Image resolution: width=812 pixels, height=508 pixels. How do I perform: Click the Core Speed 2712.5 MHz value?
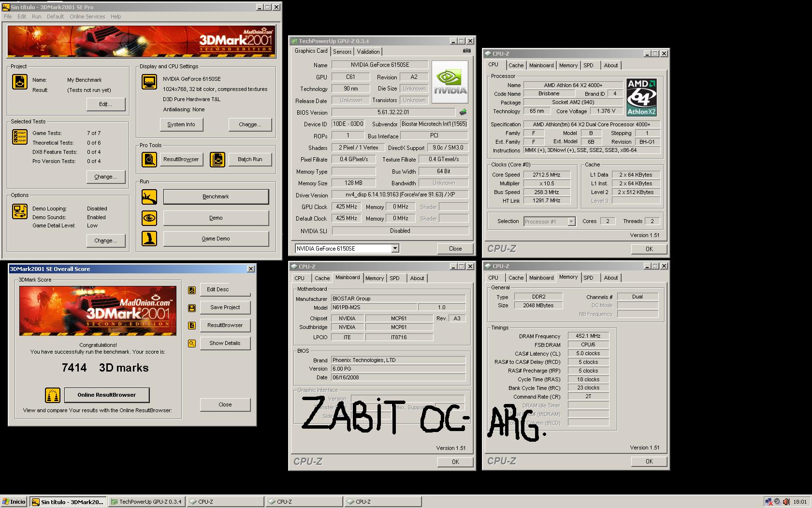coord(547,175)
